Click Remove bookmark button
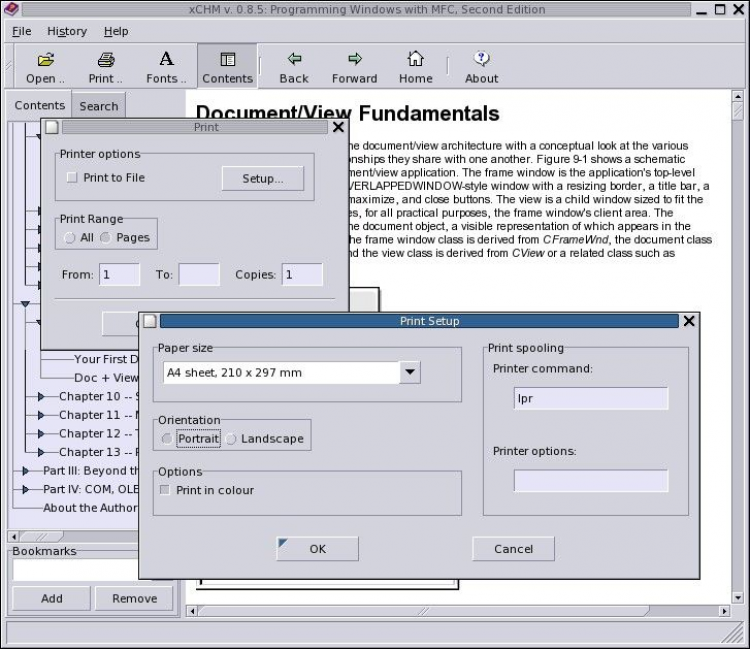This screenshot has height=649, width=750. coord(134,598)
